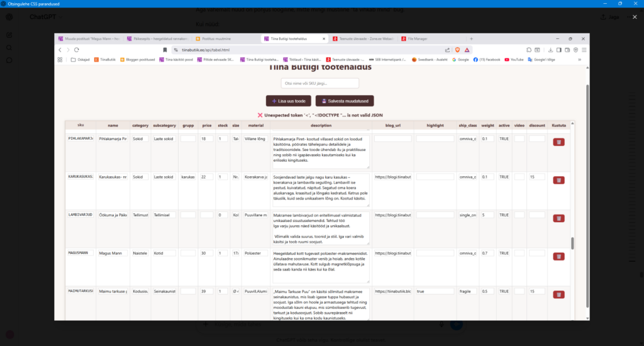Click Lisa uus toode button
Viewport: 644px width, 346px height.
[x=288, y=101]
